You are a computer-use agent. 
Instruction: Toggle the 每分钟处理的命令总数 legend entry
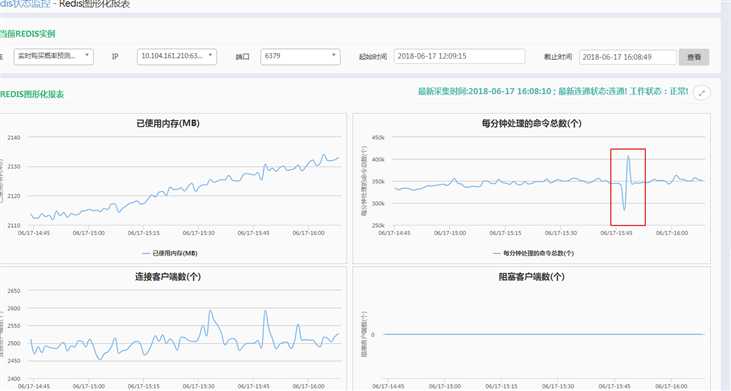coord(533,253)
